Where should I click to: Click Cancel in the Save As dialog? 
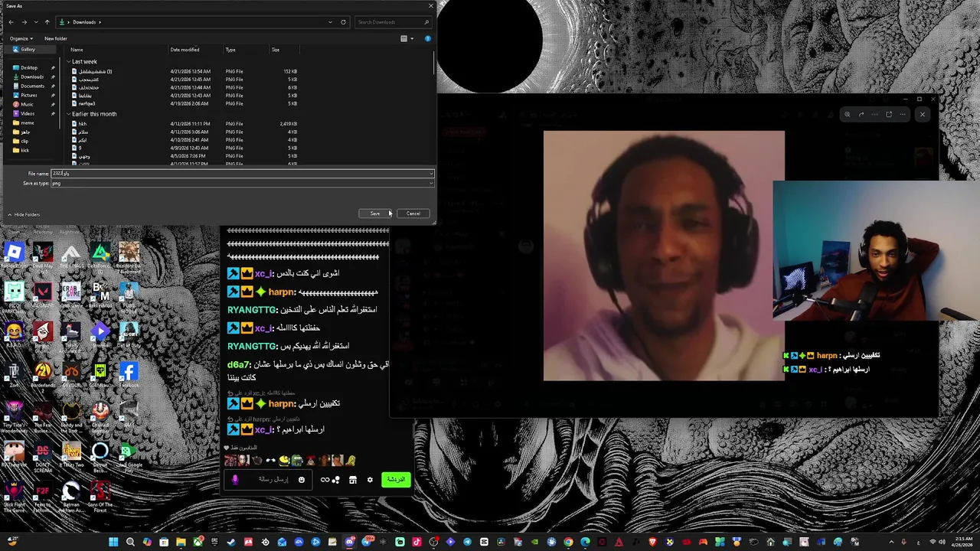[x=413, y=214]
